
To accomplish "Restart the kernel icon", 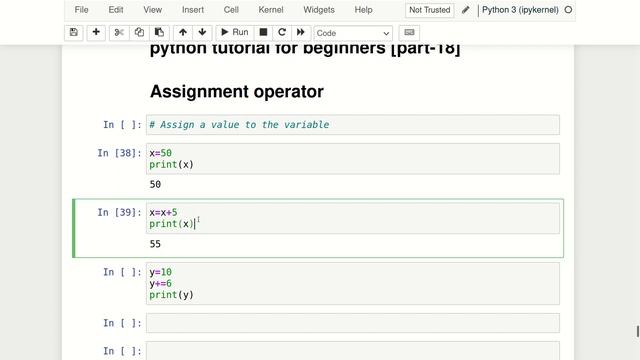I will point(282,32).
